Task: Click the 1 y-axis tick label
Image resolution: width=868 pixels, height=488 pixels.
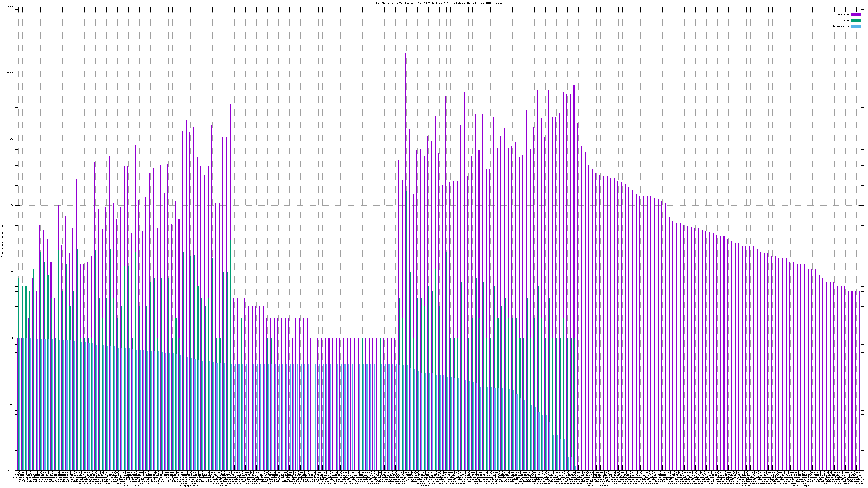Action: pyautogui.click(x=13, y=338)
